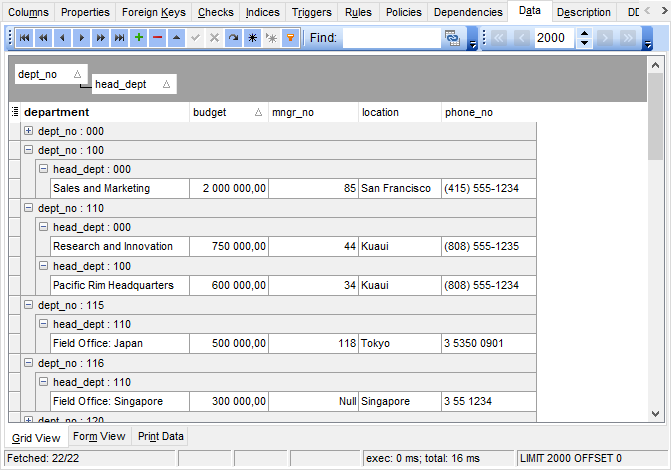Click the green plus insert record icon
The image size is (671, 470).
138,38
